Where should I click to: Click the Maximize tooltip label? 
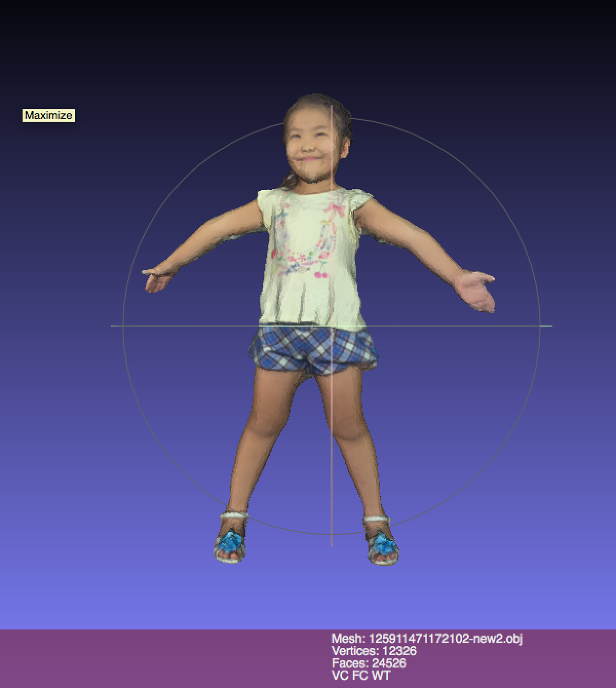(49, 116)
